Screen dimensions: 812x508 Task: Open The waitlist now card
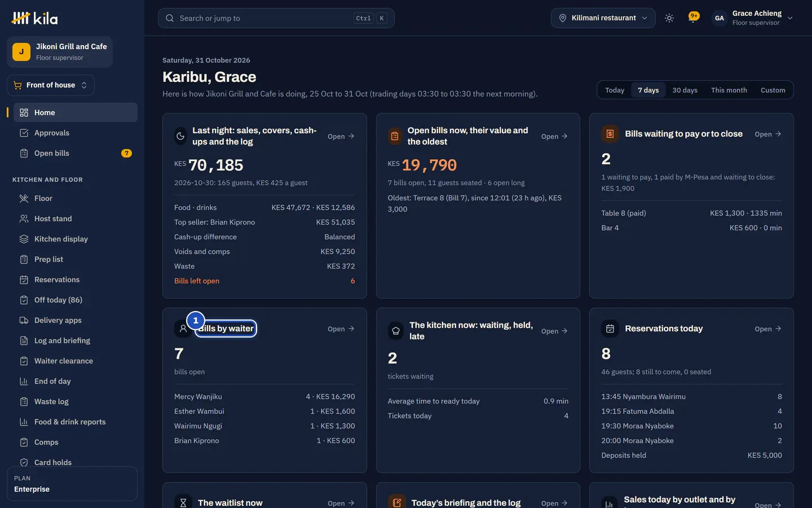pyautogui.click(x=341, y=503)
